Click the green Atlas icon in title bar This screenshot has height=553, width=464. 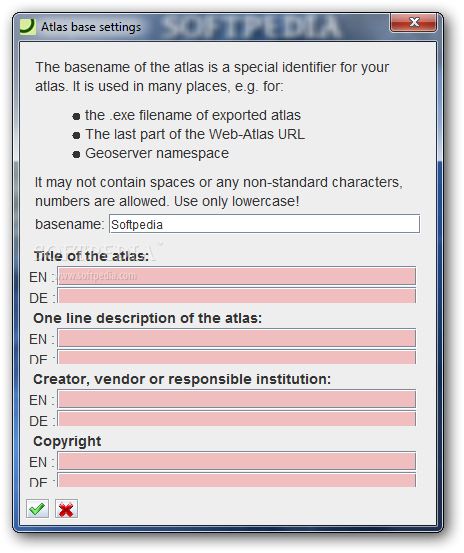[28, 27]
